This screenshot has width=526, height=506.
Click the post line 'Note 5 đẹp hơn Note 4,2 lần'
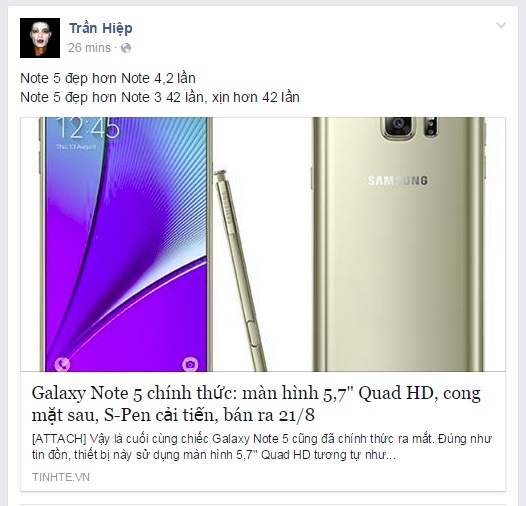[108, 78]
